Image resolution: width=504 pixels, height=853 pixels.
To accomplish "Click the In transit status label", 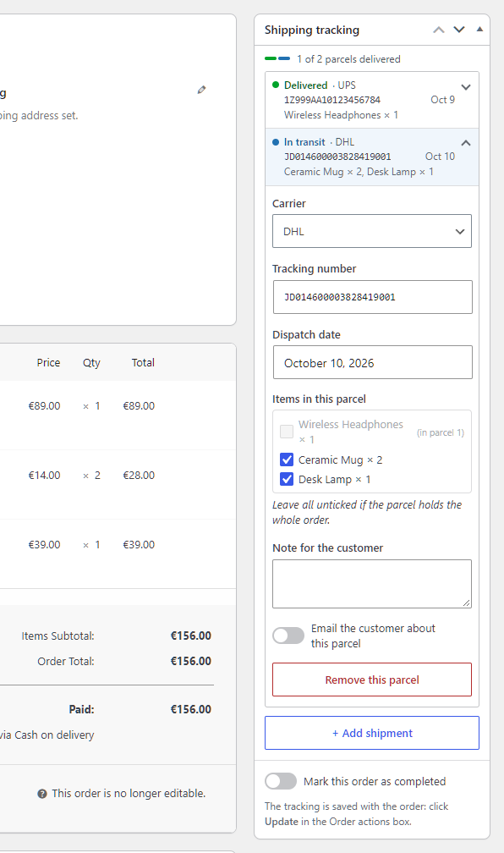I will [304, 142].
